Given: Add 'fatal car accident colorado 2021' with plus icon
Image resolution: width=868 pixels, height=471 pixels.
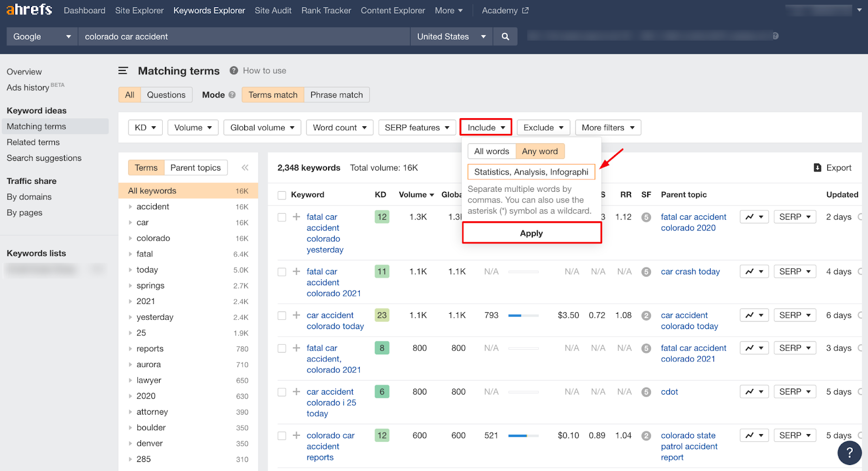Looking at the screenshot, I should (x=296, y=272).
